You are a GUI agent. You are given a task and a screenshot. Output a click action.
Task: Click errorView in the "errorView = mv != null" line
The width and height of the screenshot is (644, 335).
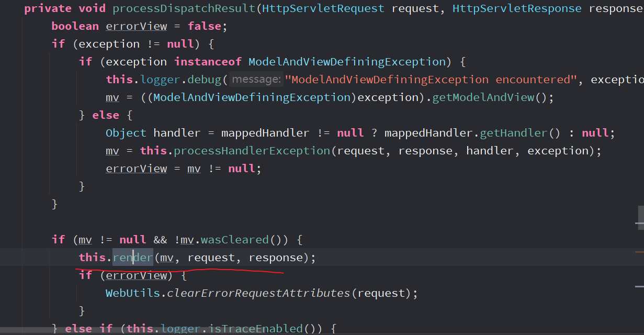(137, 169)
